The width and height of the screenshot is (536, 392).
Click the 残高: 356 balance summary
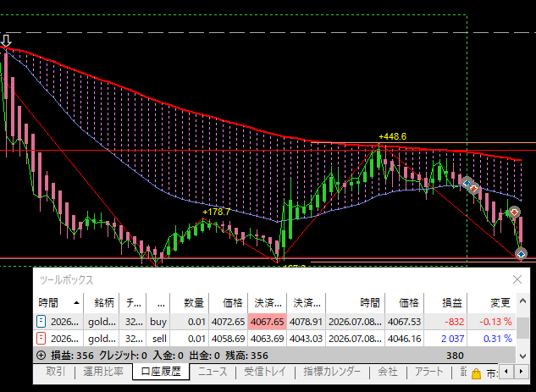pos(246,356)
